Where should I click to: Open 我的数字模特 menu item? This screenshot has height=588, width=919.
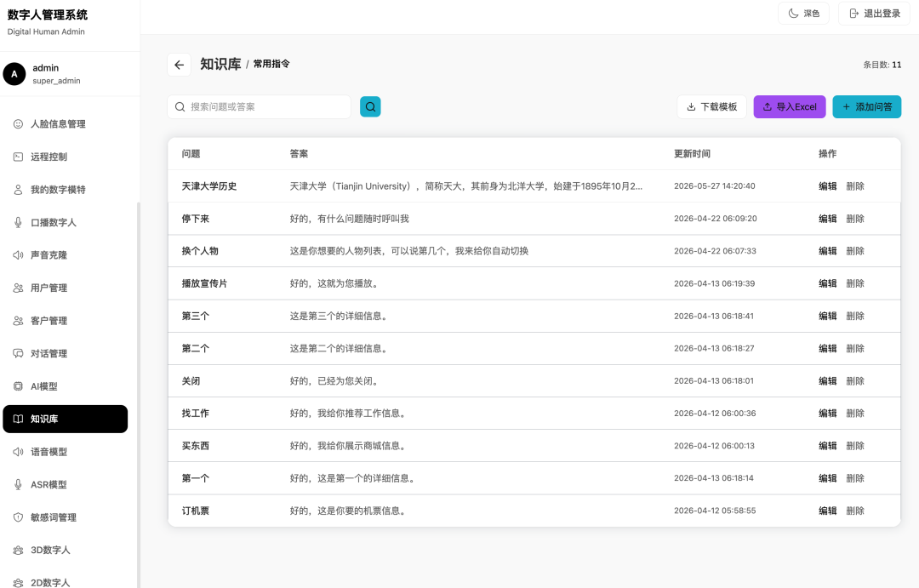click(65, 190)
